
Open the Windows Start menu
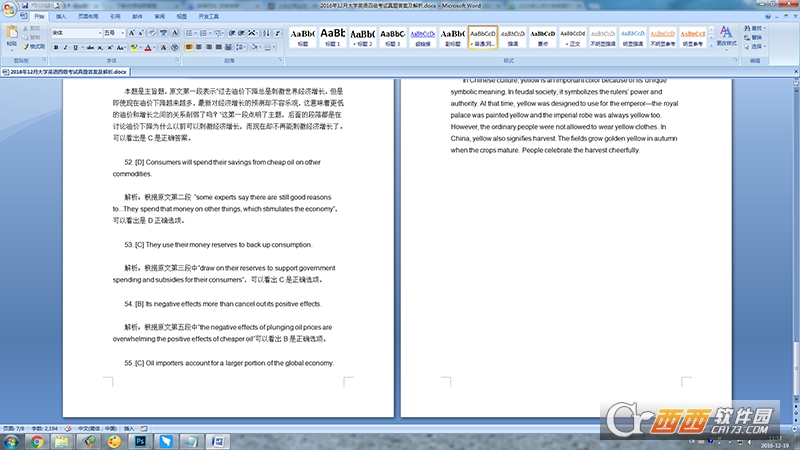tap(11, 441)
